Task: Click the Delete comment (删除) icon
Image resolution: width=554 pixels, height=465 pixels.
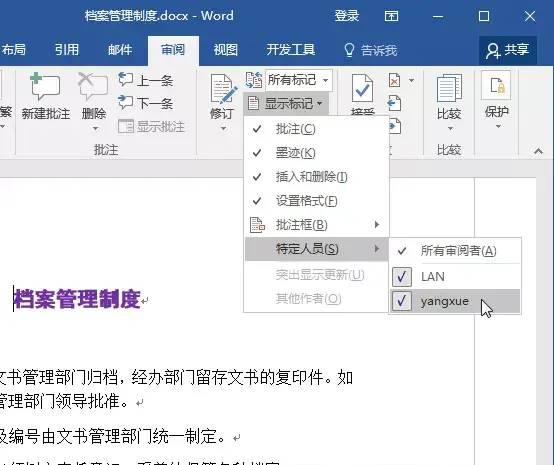Action: pos(93,88)
